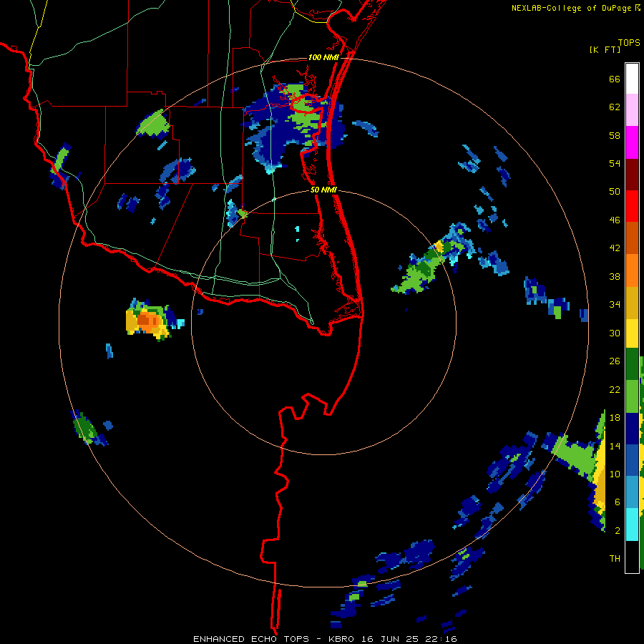Click the 38 legend value
Image resolution: width=644 pixels, height=644 pixels.
(x=615, y=276)
